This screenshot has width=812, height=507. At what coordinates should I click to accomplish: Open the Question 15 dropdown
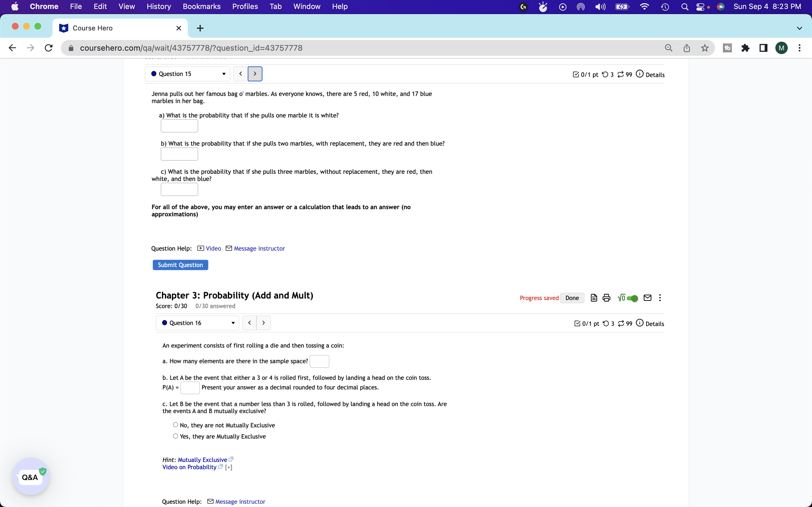click(187, 74)
